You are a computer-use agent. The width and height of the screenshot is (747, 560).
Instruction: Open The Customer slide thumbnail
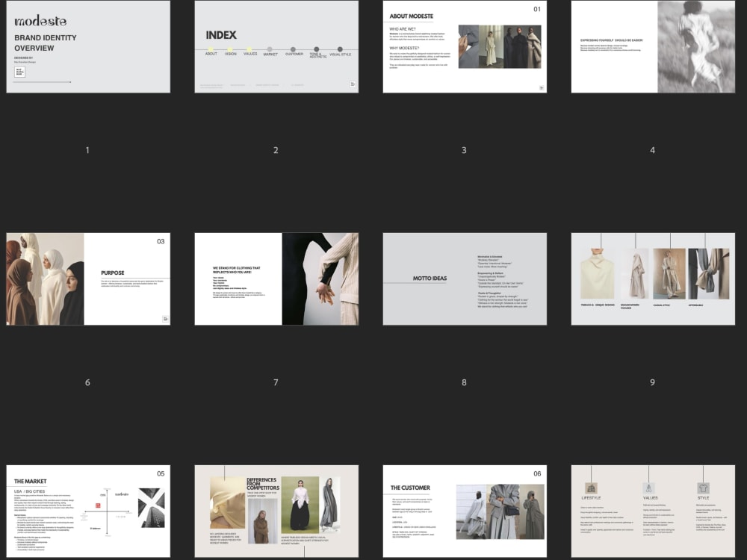[465, 511]
